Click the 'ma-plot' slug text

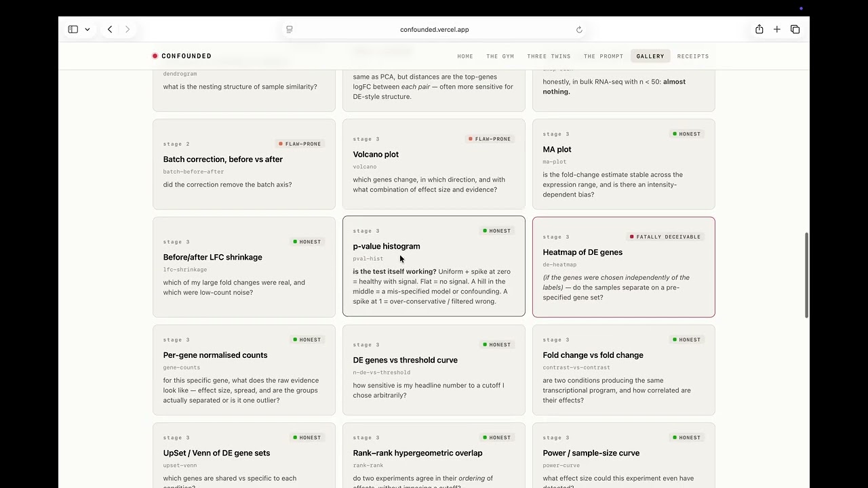(x=555, y=161)
